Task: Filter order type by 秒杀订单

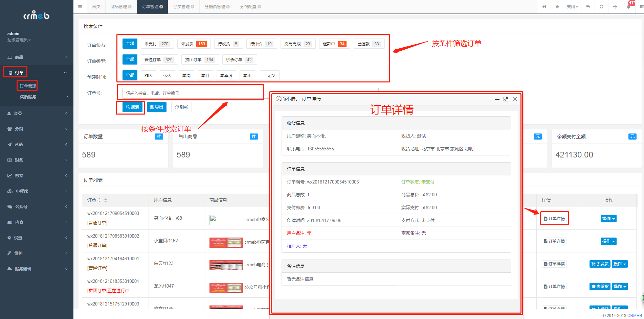Action: [x=240, y=60]
